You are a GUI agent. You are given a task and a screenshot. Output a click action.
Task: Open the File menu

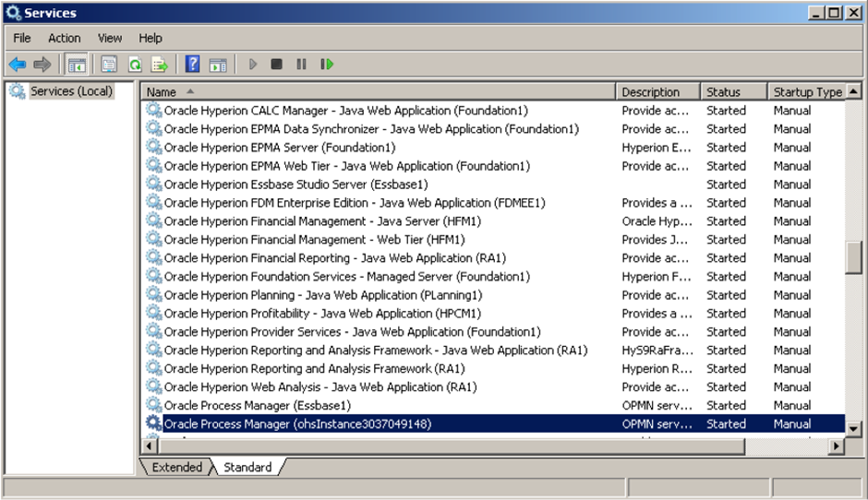point(22,38)
